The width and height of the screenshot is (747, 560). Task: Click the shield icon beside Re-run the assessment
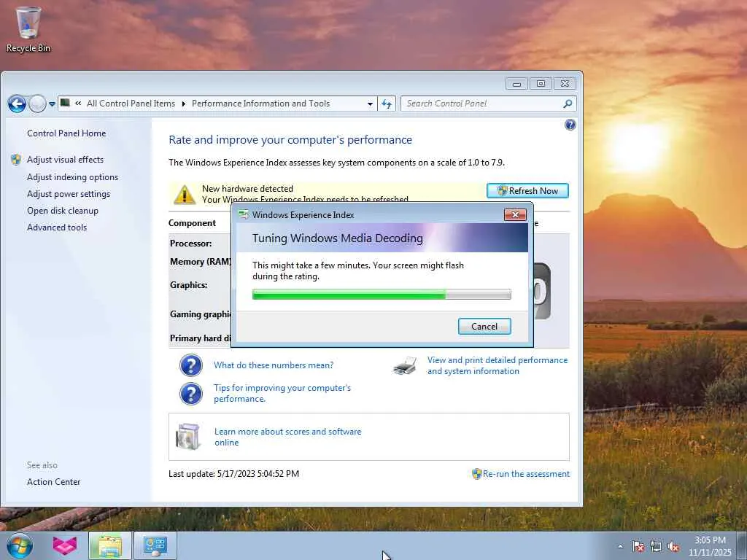click(x=476, y=474)
